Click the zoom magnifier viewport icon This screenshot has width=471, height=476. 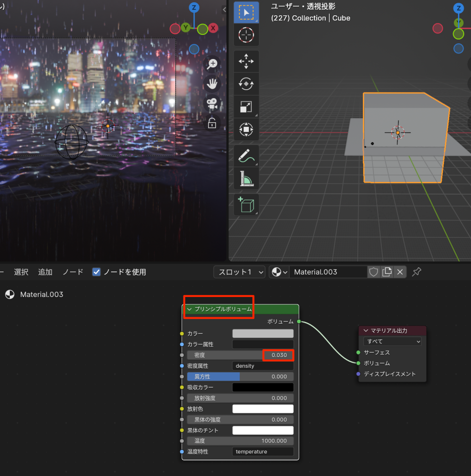coord(212,64)
